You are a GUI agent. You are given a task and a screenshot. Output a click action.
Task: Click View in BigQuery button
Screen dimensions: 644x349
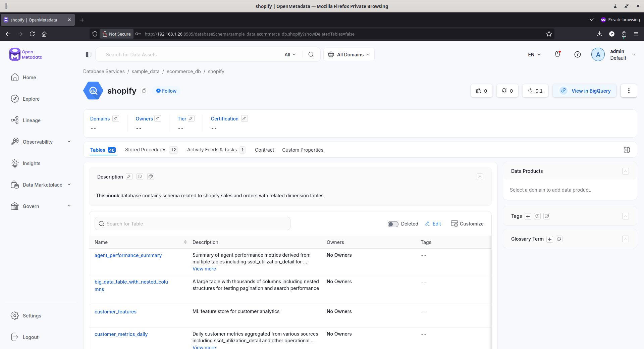pyautogui.click(x=585, y=91)
